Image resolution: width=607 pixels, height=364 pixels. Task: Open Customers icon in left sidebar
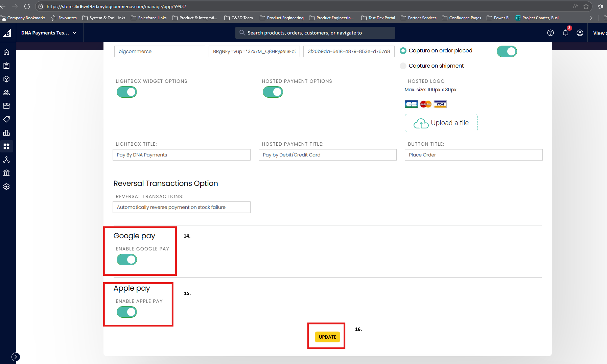point(6,93)
